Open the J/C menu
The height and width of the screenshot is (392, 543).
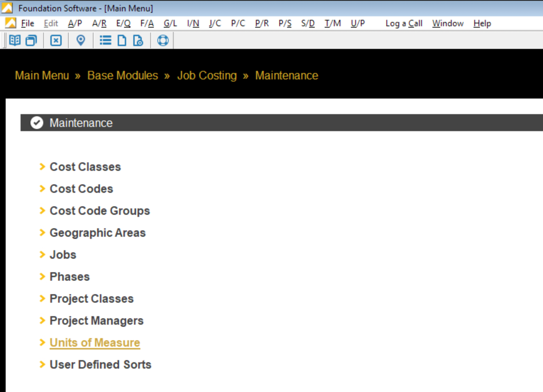(x=215, y=23)
